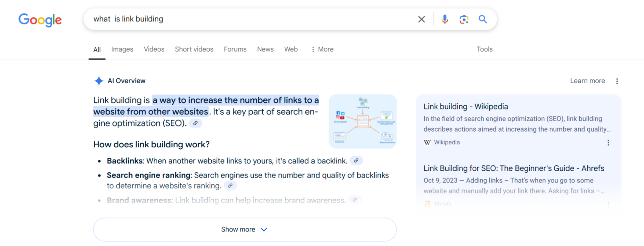Switch to the Videos tab
This screenshot has height=246, width=644.
pyautogui.click(x=154, y=49)
